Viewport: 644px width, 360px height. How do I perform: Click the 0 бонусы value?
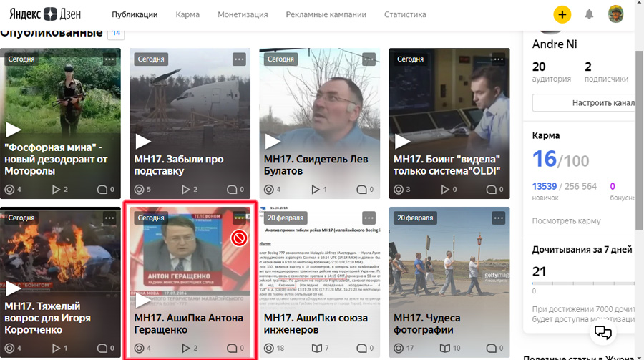(x=613, y=186)
